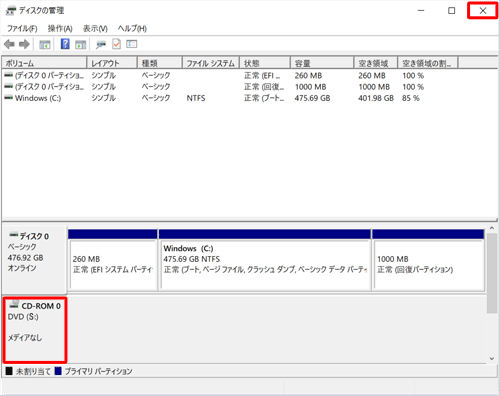The image size is (500, 396).
Task: Click the disk pane vertical scrollbar thumb
Action: 492,273
